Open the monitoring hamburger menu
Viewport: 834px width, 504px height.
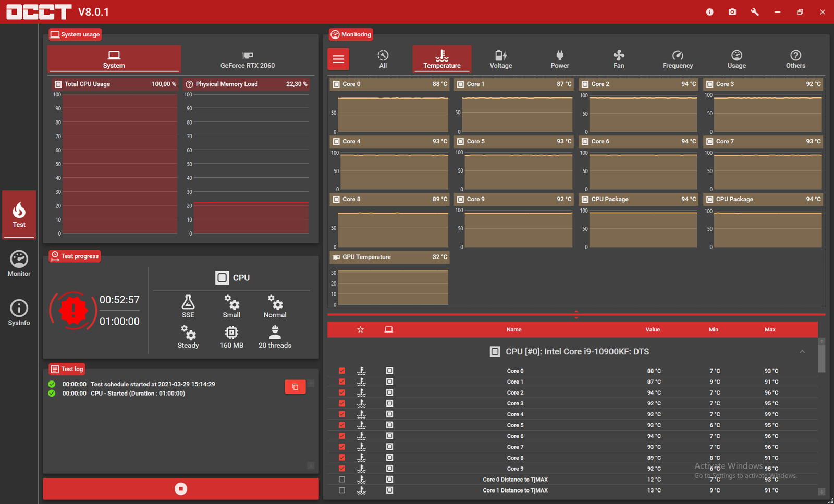pyautogui.click(x=338, y=59)
